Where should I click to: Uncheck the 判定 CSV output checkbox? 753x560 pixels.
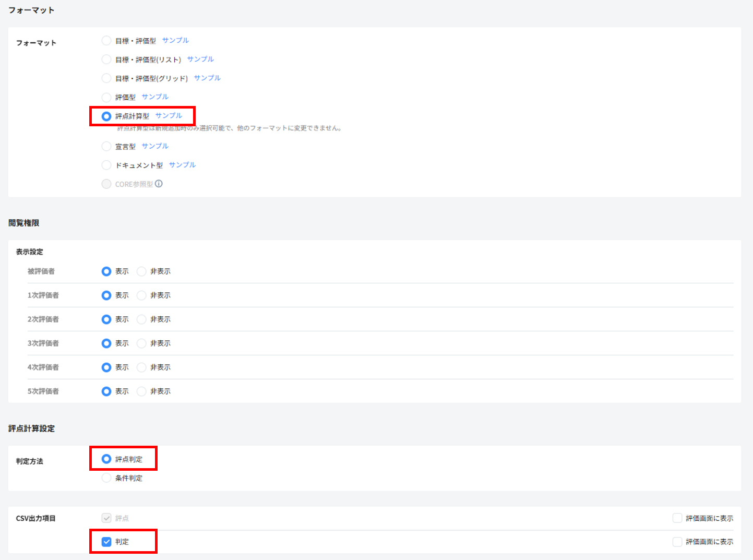(x=106, y=542)
